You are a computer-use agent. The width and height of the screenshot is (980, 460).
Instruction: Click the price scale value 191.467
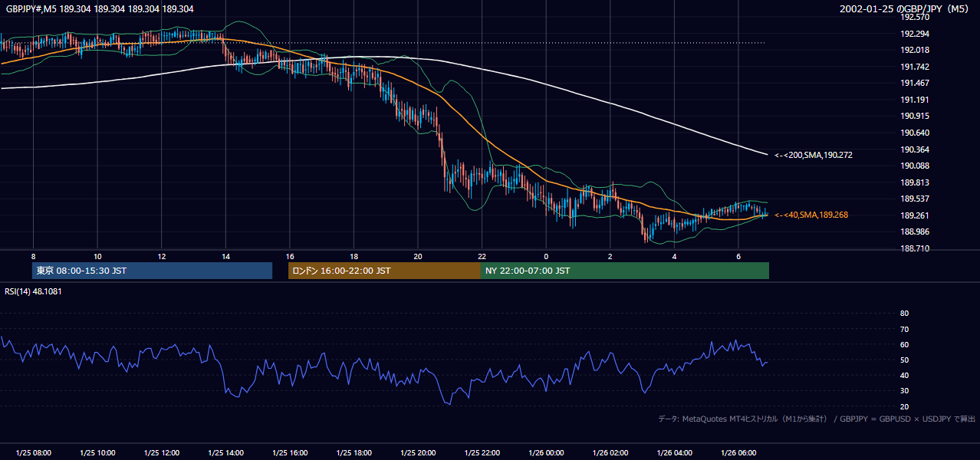914,83
